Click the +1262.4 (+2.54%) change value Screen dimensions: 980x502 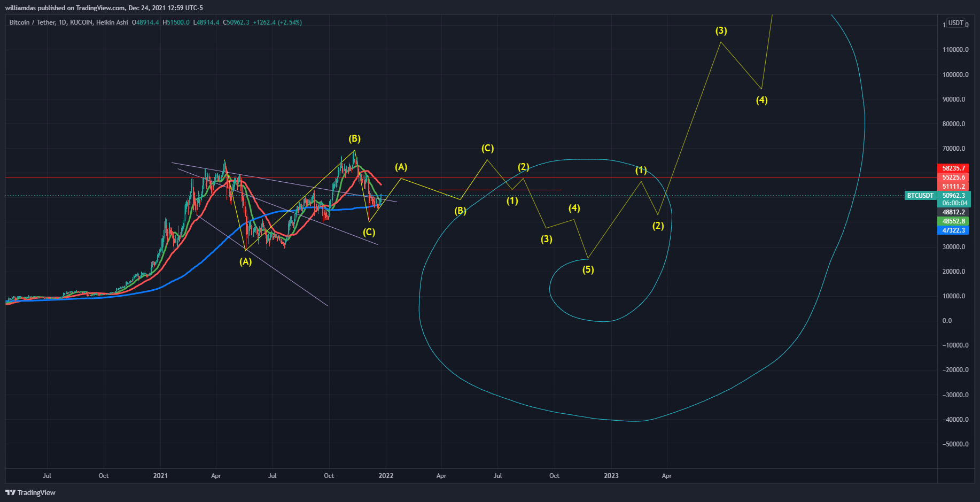coord(277,22)
